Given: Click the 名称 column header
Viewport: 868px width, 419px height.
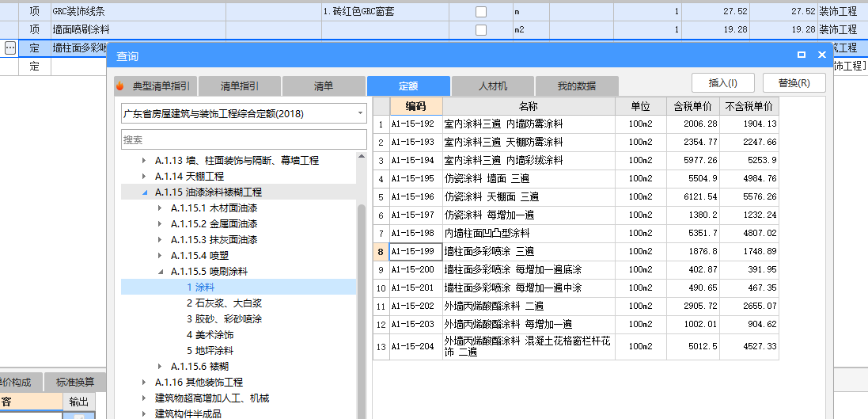Looking at the screenshot, I should pyautogui.click(x=529, y=106).
